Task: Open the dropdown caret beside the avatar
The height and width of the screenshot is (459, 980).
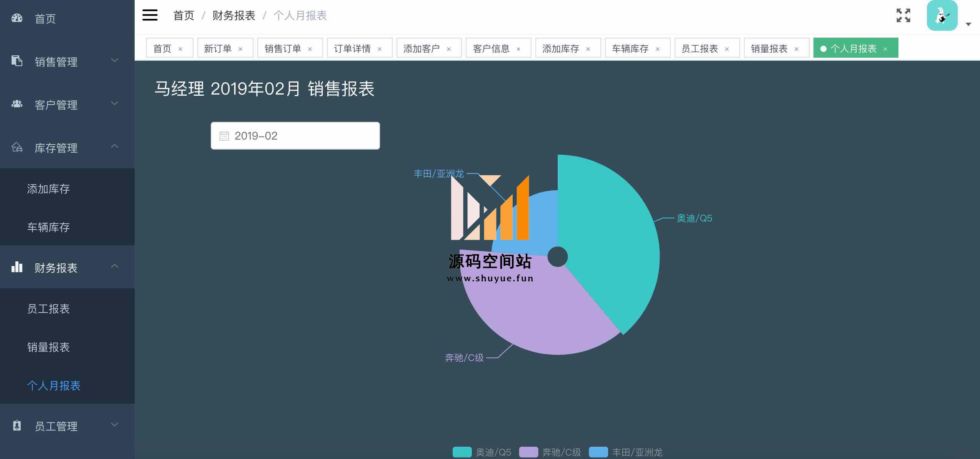Action: (x=968, y=24)
